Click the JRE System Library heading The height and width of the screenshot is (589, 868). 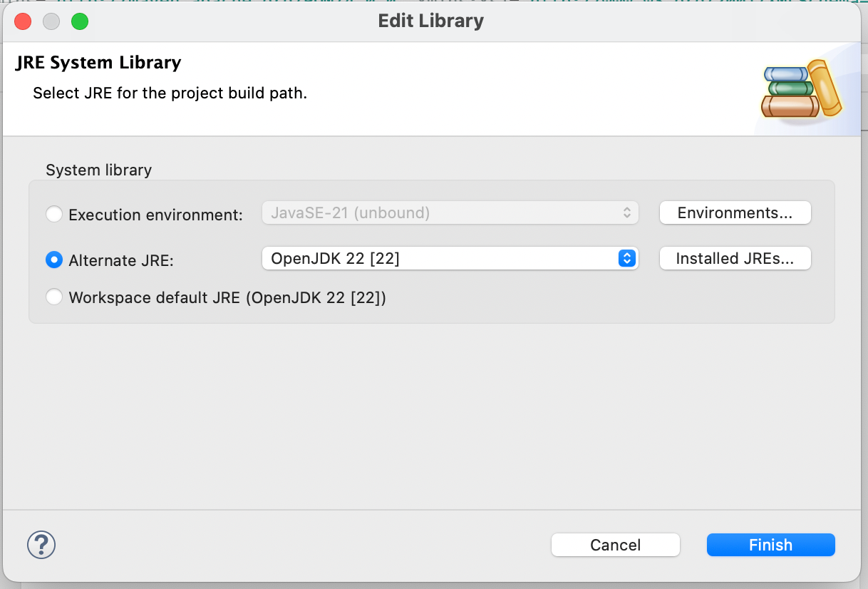(x=98, y=63)
